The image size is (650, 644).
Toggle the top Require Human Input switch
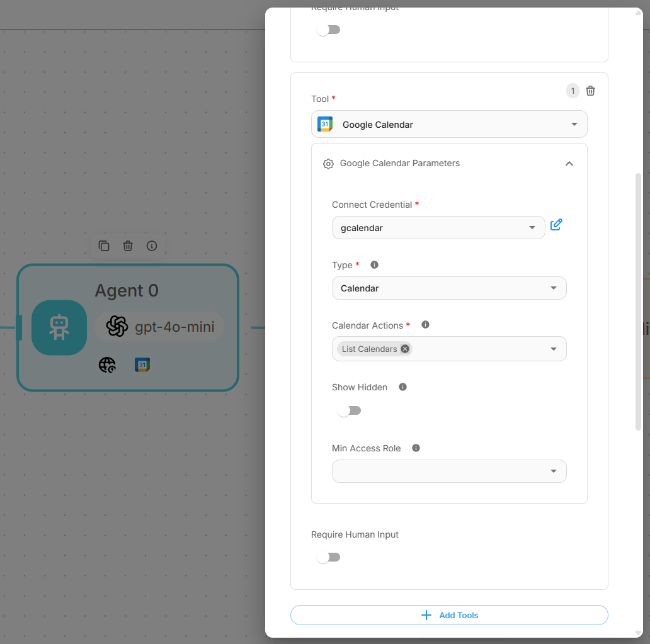329,30
